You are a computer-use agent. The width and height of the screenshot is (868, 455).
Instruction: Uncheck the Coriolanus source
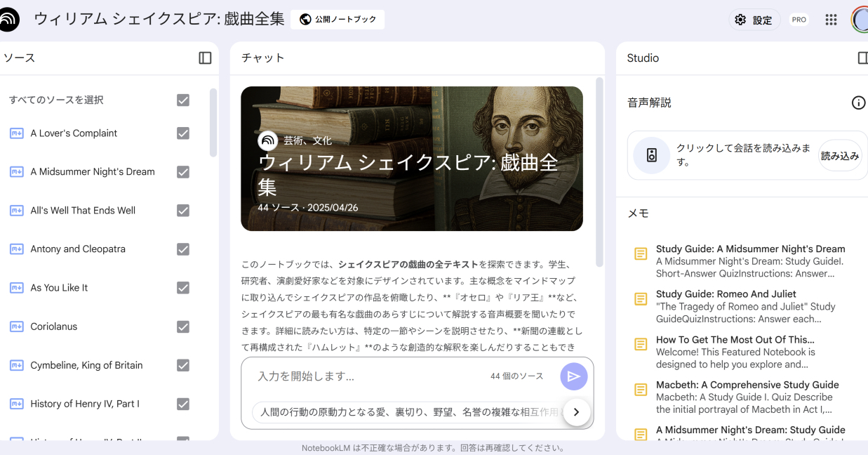182,326
